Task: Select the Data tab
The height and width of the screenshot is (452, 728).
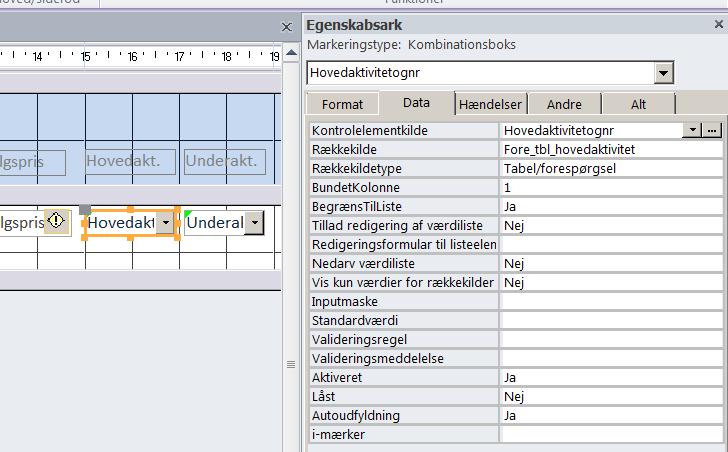Action: pyautogui.click(x=416, y=103)
